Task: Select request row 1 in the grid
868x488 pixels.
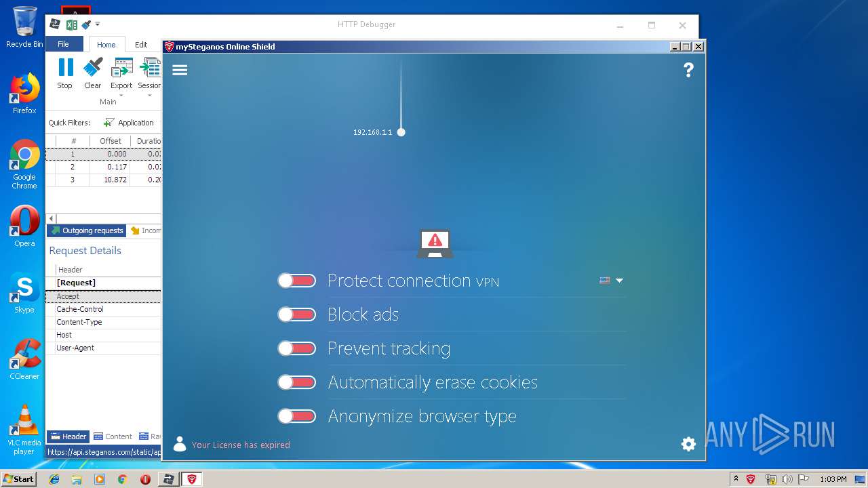Action: (x=103, y=154)
